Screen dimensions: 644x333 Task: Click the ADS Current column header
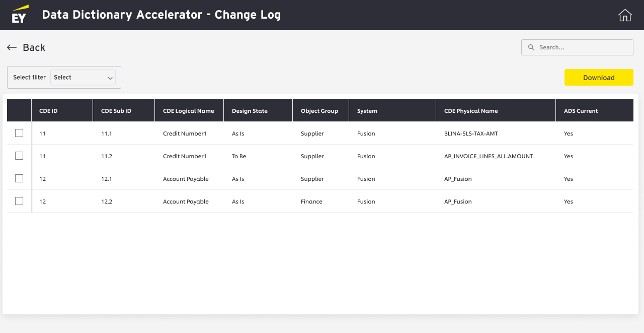click(581, 111)
